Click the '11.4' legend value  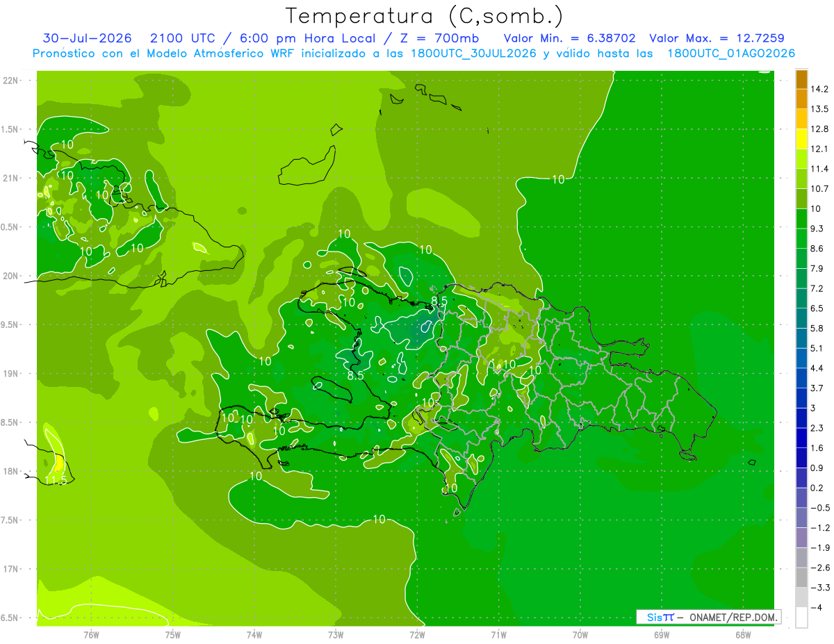tap(819, 169)
